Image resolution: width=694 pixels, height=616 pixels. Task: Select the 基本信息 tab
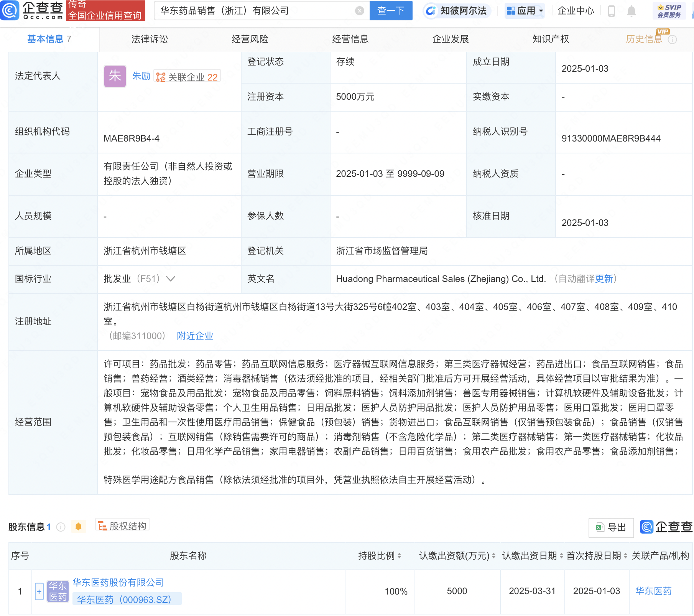click(x=49, y=39)
